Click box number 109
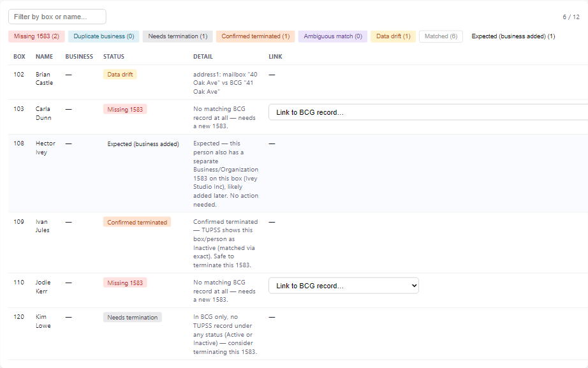 coord(18,222)
